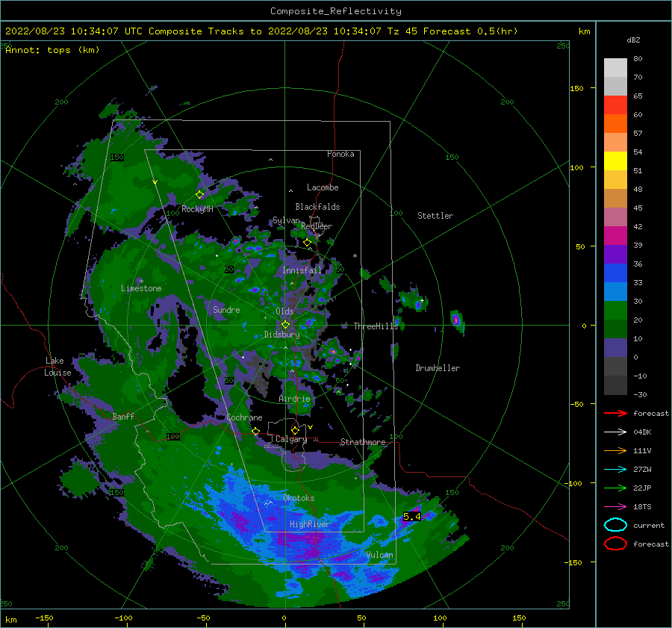Select the yellow radar-center marker above Didsbury
This screenshot has height=628, width=672.
point(285,325)
